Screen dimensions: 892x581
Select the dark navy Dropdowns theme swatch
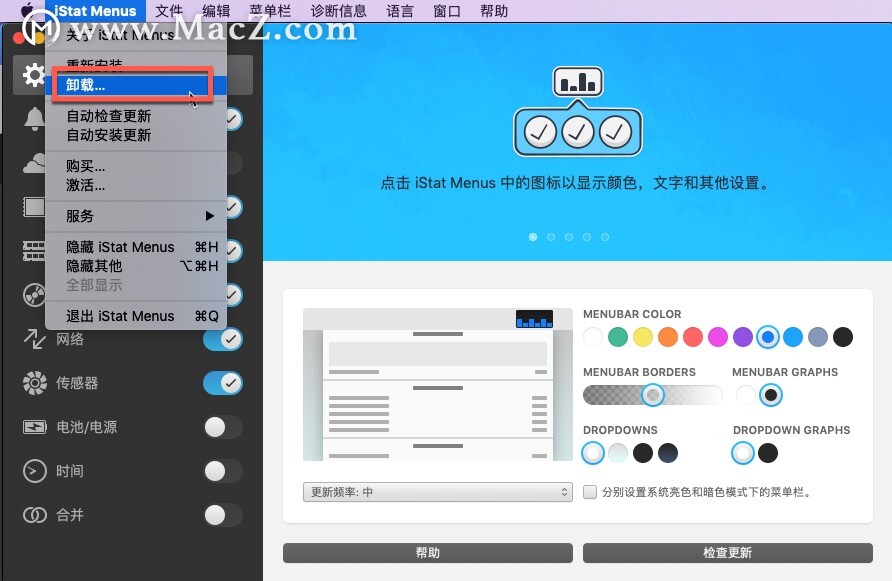click(x=668, y=453)
